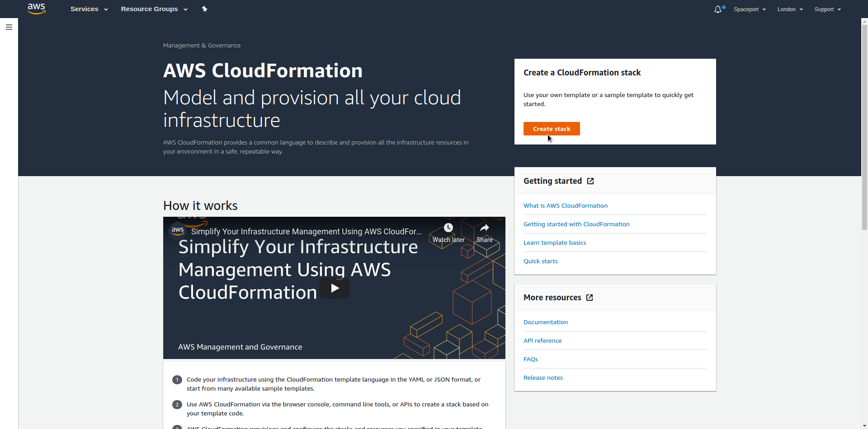Click the Create stack button
868x429 pixels.
[x=552, y=129]
